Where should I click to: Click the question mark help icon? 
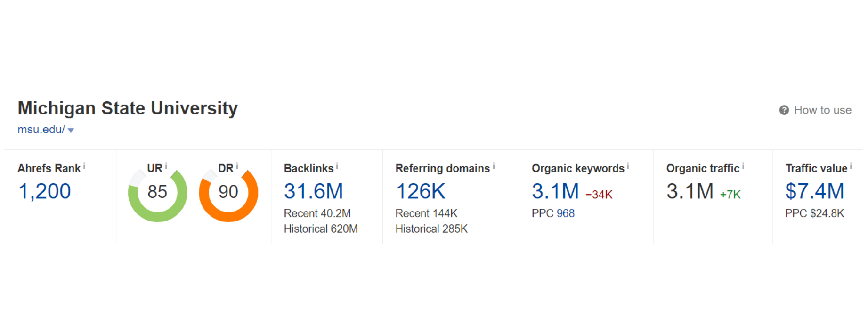coord(784,110)
